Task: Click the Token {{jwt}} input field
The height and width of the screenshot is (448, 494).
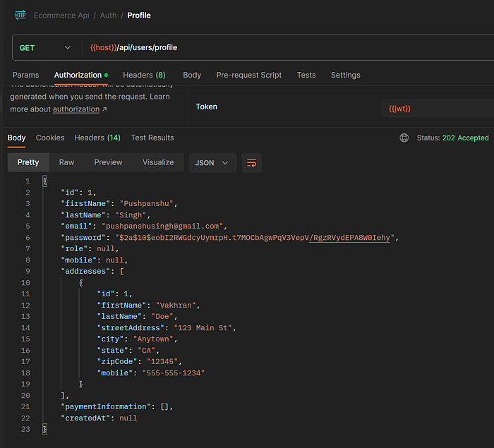Action: (438, 108)
